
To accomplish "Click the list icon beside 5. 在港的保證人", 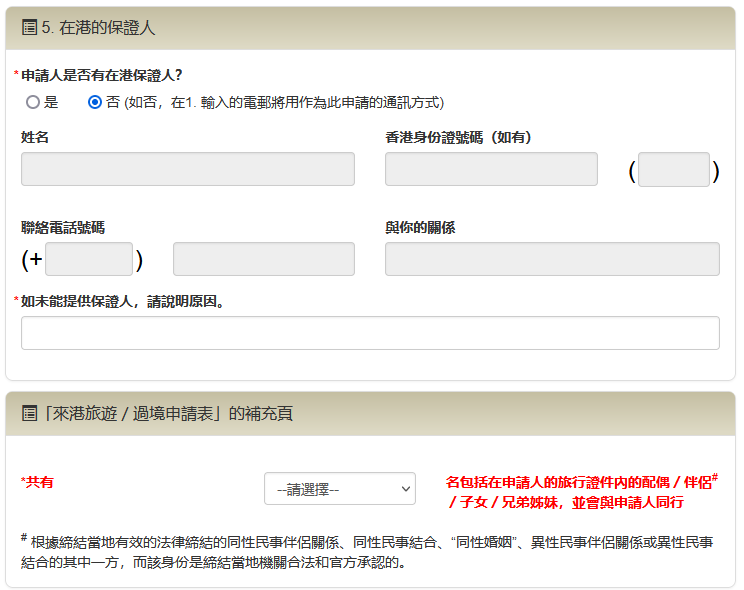I will pos(29,28).
